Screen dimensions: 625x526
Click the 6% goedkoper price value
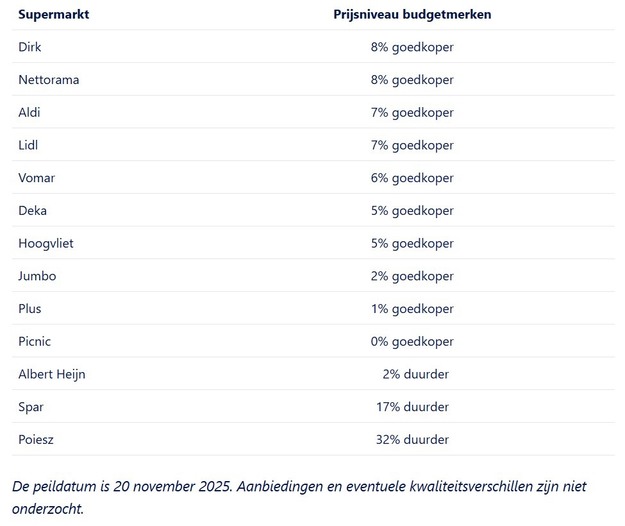[x=411, y=178]
